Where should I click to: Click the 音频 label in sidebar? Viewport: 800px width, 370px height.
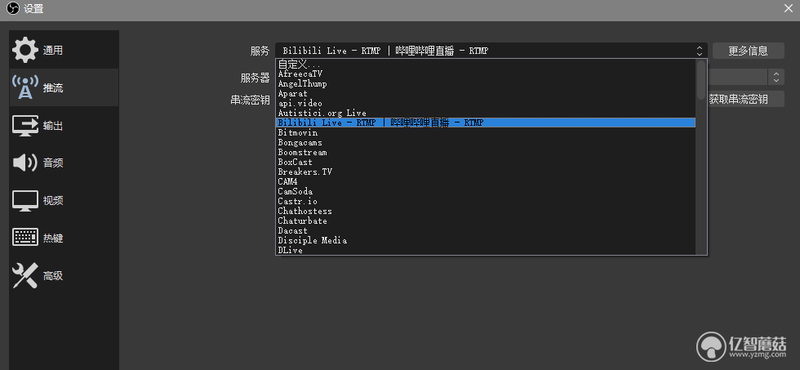coord(53,163)
